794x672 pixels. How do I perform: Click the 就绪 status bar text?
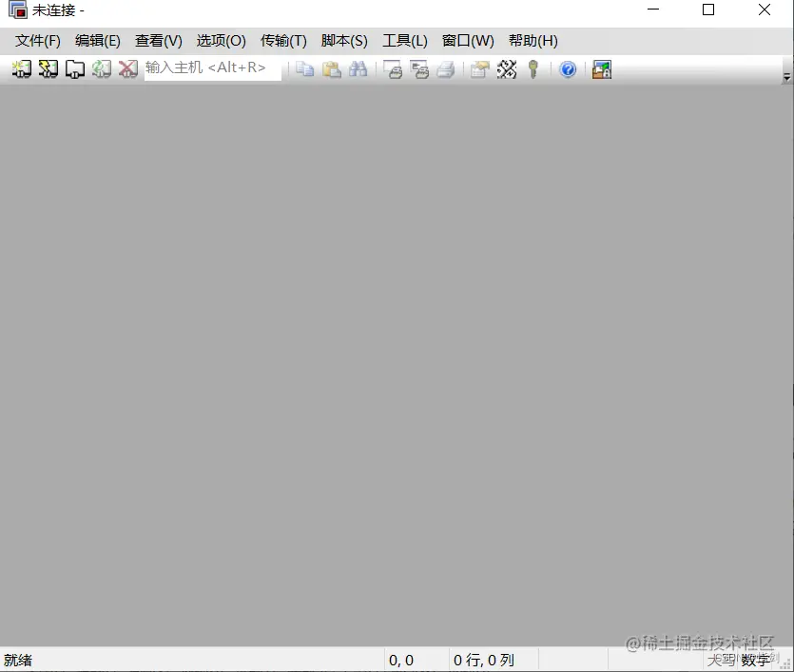coord(18,660)
